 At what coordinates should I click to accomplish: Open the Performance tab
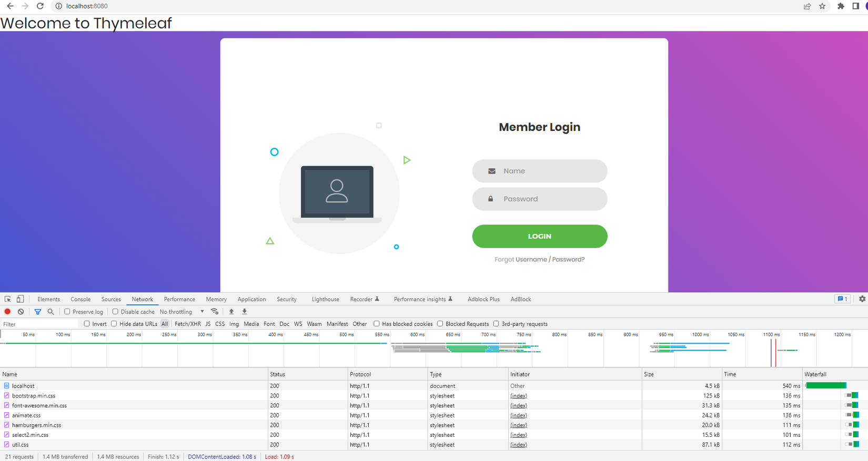tap(179, 299)
